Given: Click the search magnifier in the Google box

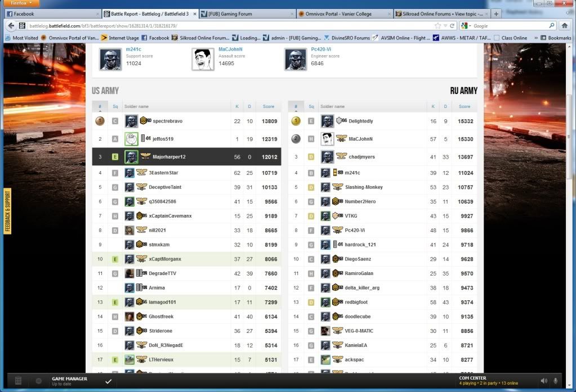Looking at the screenshot, I should coord(552,26).
